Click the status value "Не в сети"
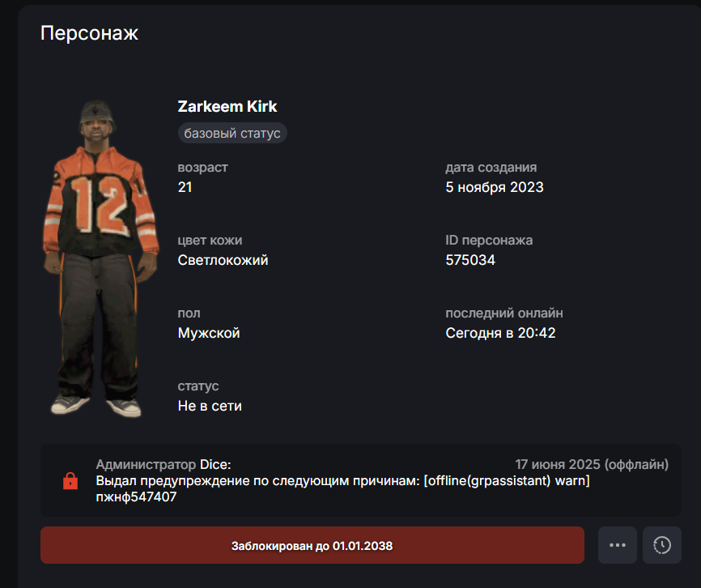Screen dimensions: 701x588 (210, 406)
